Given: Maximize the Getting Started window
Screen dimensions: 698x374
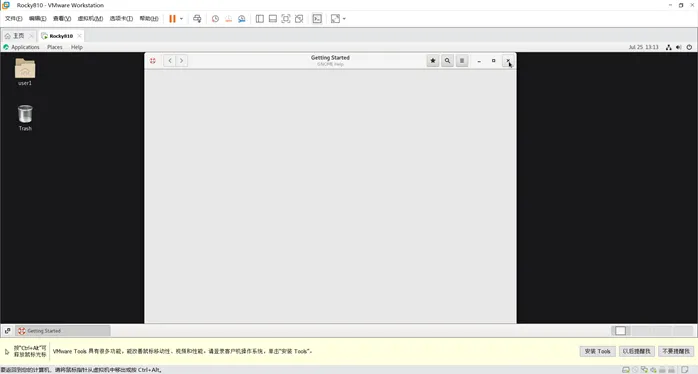Looking at the screenshot, I should click(493, 61).
